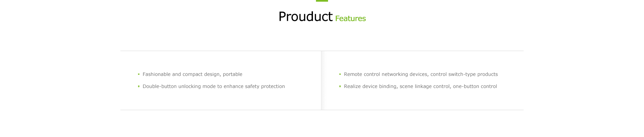Click the "scene linkage control" phrase
This screenshot has height=137, width=644.
[x=425, y=86]
